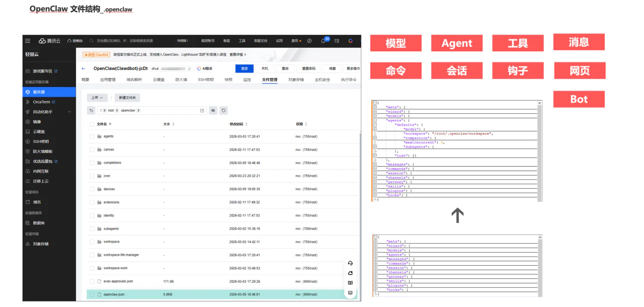
Task: Click the headset support icon in floating panel
Action: 350,263
